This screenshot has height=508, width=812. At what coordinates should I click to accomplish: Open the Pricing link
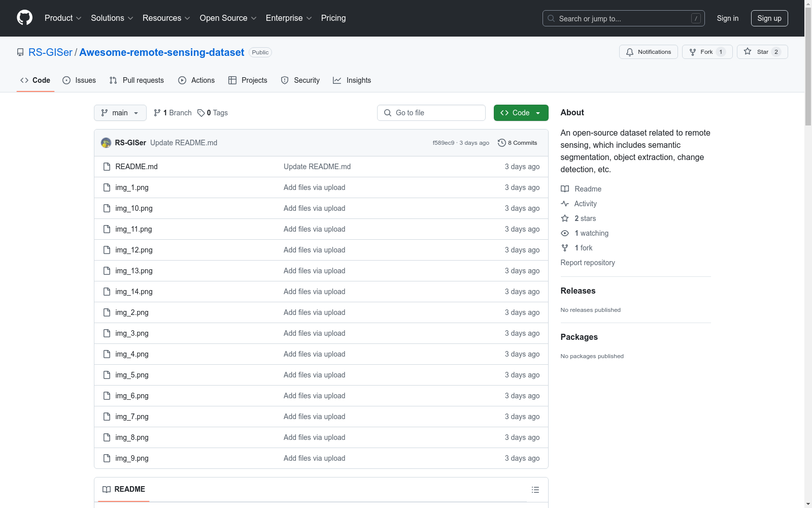click(333, 18)
